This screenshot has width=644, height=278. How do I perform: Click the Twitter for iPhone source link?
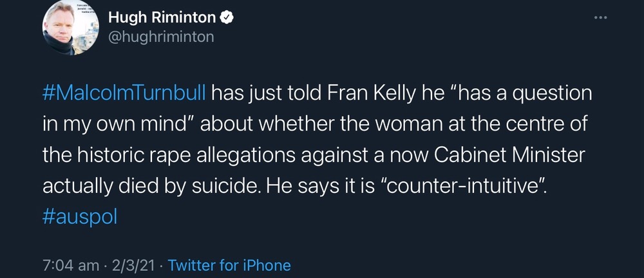click(229, 265)
